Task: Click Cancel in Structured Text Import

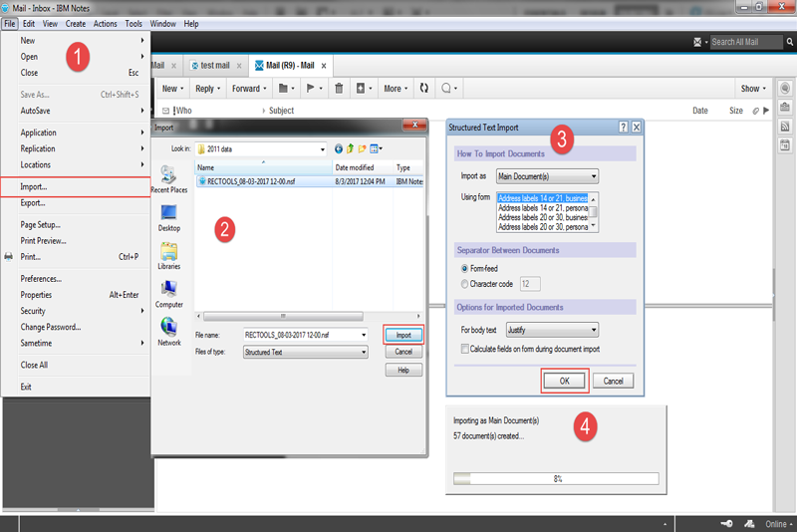Action: click(x=613, y=381)
